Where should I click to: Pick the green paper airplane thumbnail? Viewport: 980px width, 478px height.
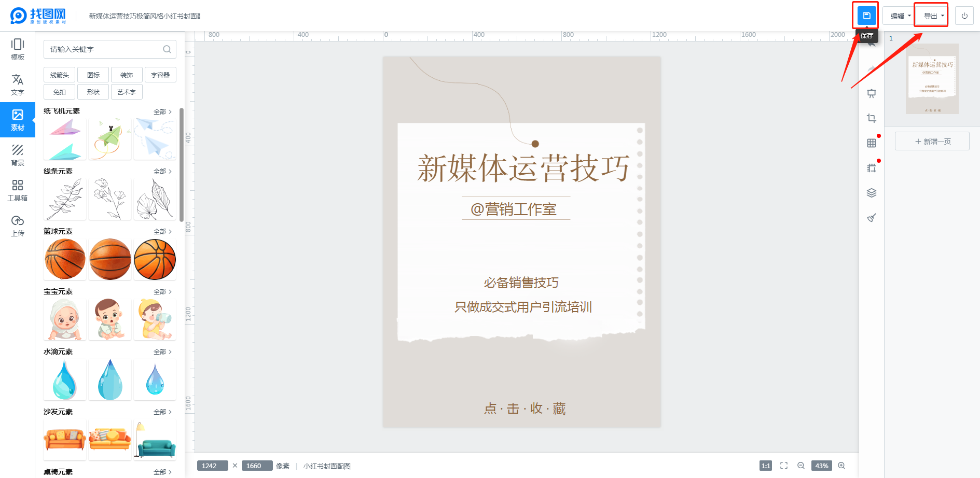110,139
